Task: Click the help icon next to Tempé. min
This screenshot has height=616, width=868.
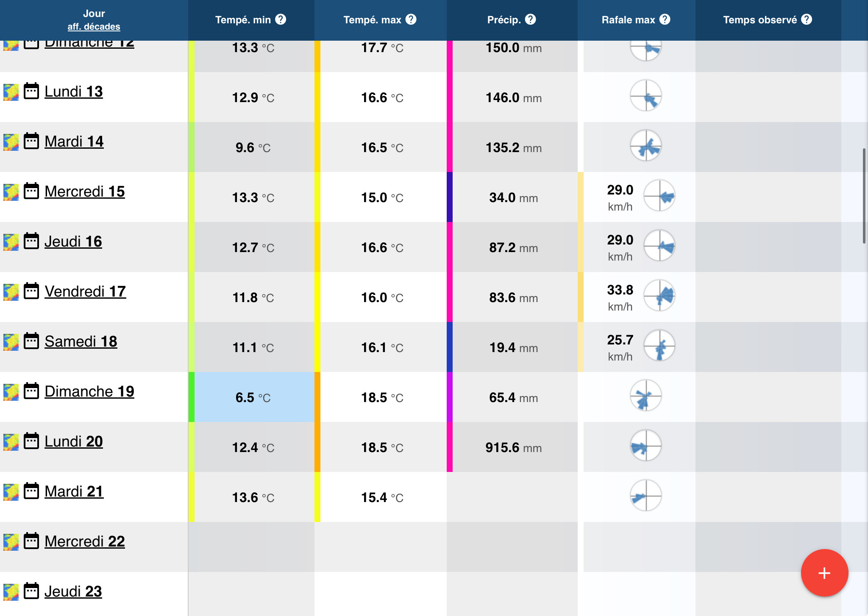Action: click(281, 19)
